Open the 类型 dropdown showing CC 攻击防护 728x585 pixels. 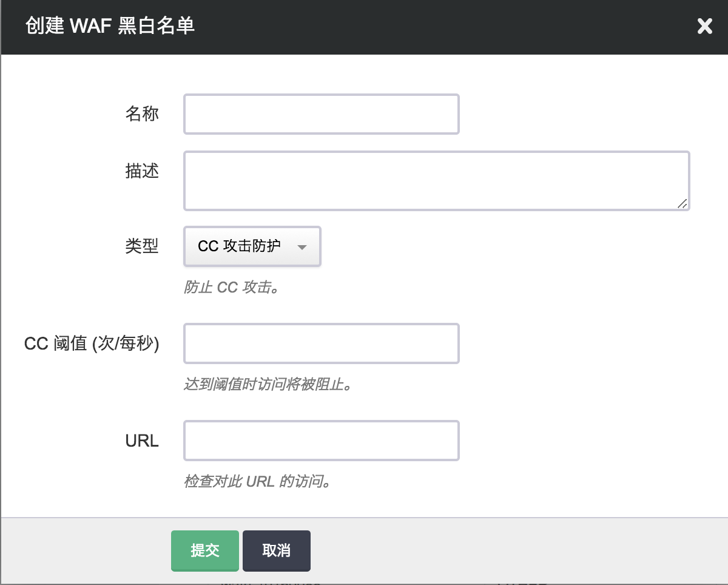[x=252, y=246]
